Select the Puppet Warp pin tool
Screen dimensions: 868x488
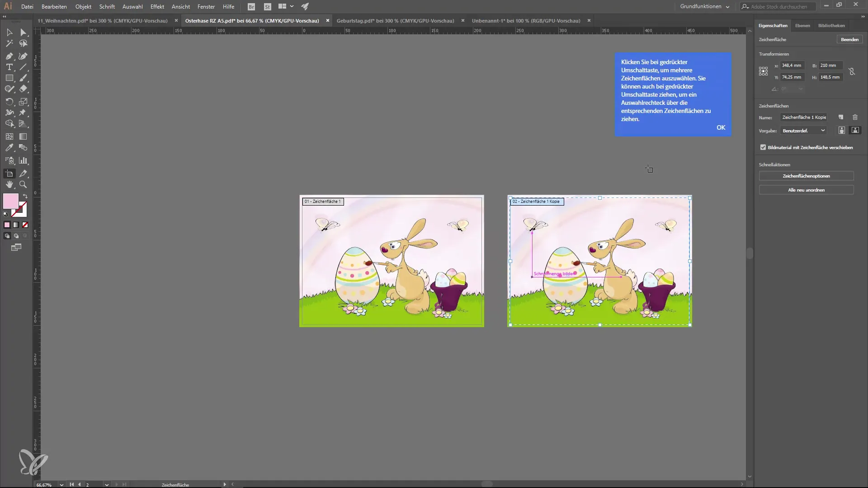coord(23,113)
